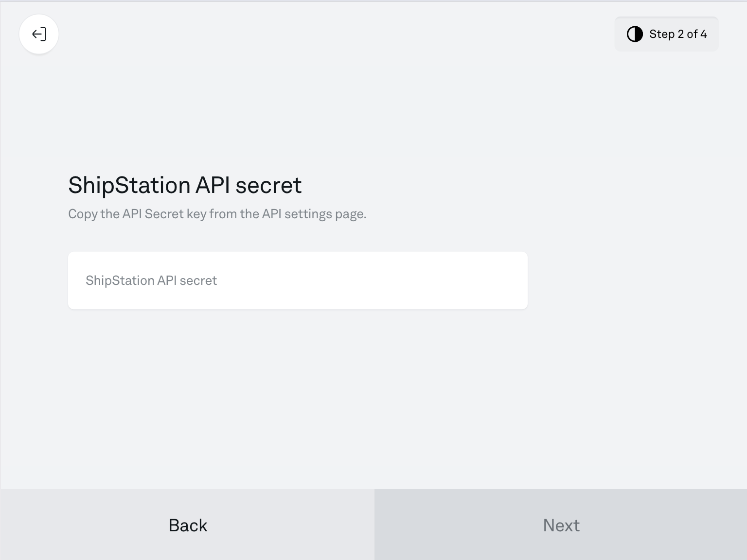Click the exit icon button

(x=39, y=34)
